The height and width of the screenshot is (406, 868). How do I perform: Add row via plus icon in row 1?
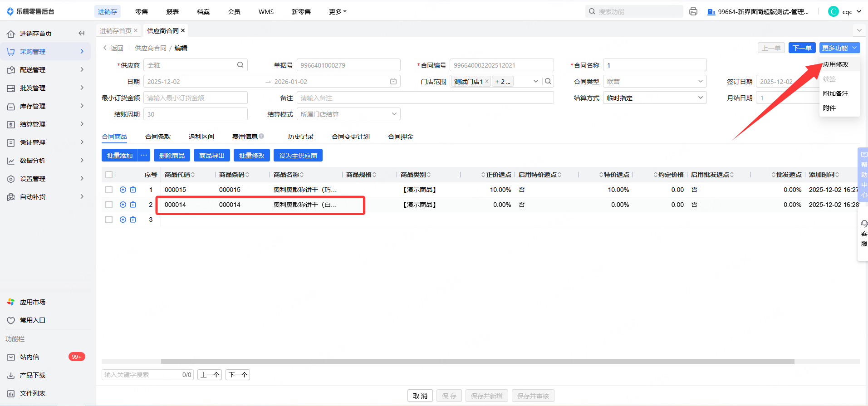coord(123,190)
